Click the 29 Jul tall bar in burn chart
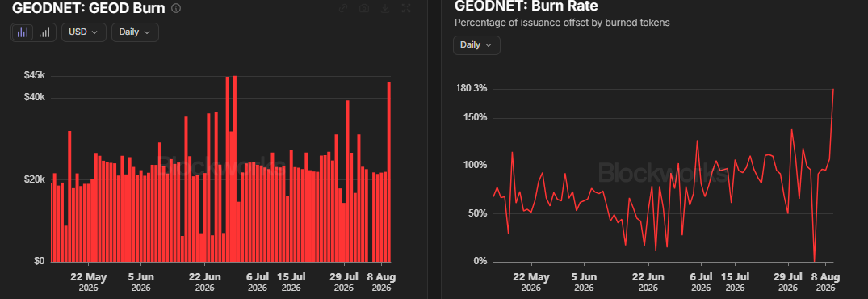Screen dimensions: 868x299 (347, 181)
